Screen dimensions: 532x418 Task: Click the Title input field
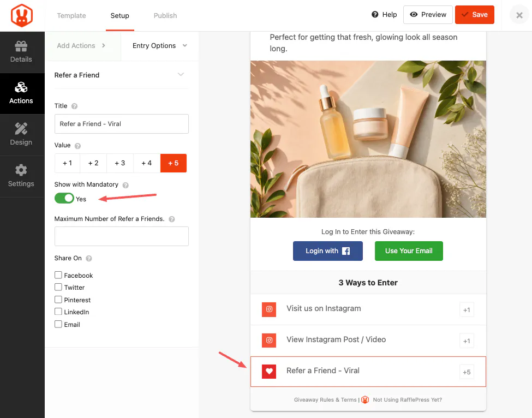click(122, 124)
